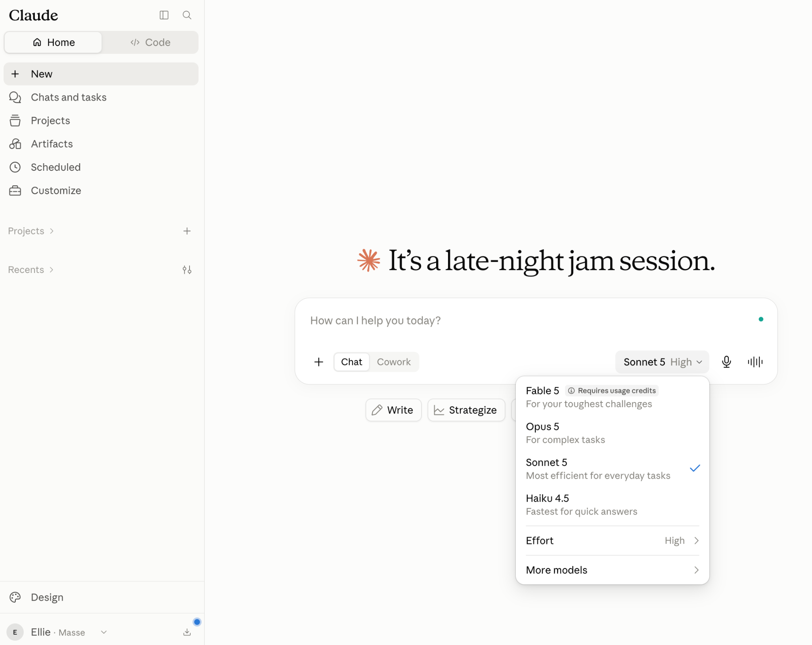Viewport: 812px width, 645px height.
Task: Click the E user avatar
Action: click(x=15, y=632)
